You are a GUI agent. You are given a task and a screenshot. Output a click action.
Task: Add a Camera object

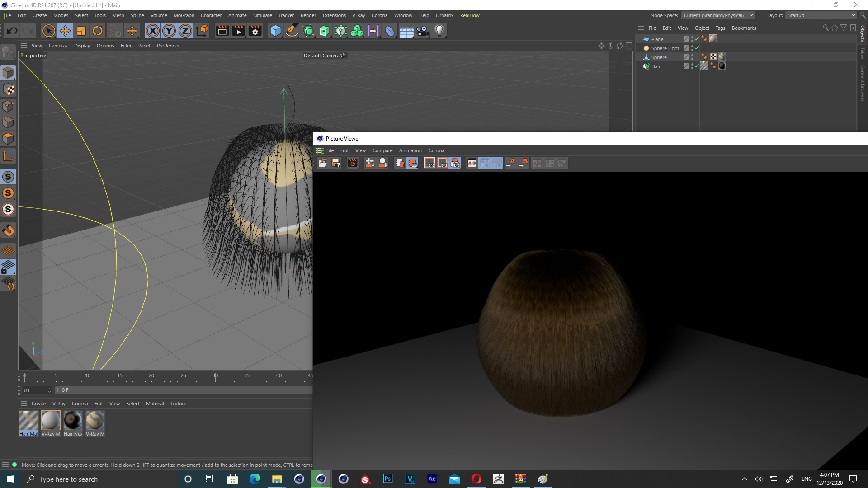[x=423, y=31]
